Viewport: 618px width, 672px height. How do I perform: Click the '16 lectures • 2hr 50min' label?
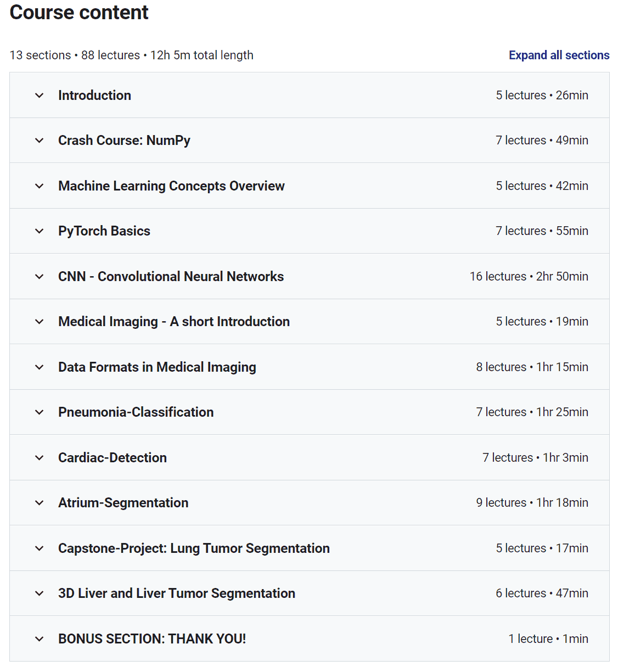coord(529,277)
